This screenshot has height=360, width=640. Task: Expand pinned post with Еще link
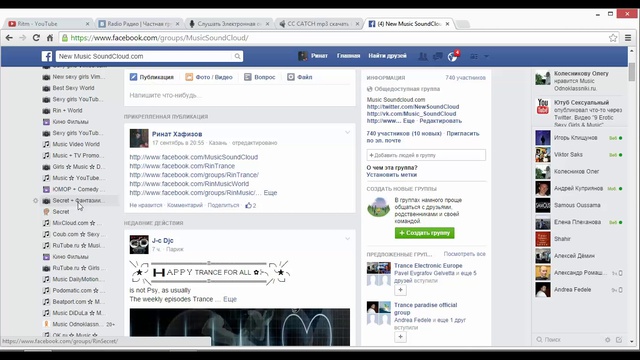click(270, 193)
